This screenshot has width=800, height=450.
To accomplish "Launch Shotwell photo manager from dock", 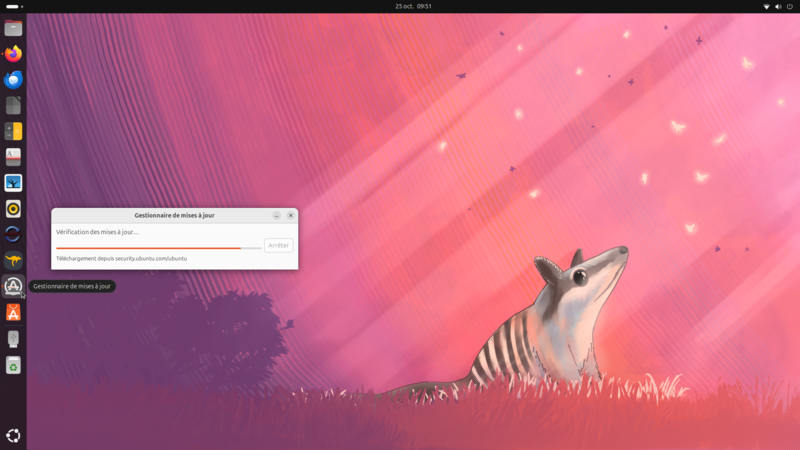I will tap(13, 183).
